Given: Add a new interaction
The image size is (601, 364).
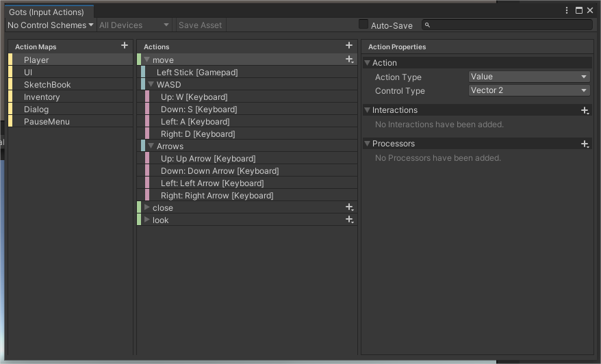Looking at the screenshot, I should click(x=585, y=110).
